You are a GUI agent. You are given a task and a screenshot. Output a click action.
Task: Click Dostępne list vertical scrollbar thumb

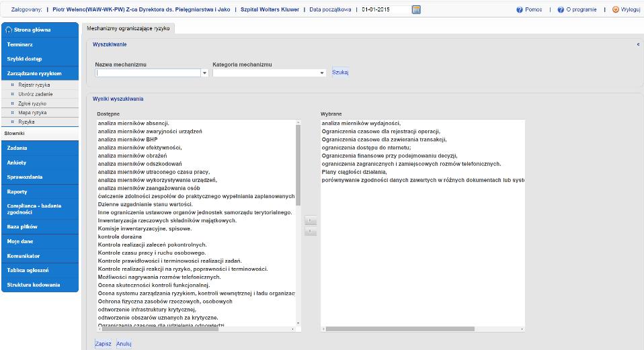(x=298, y=165)
